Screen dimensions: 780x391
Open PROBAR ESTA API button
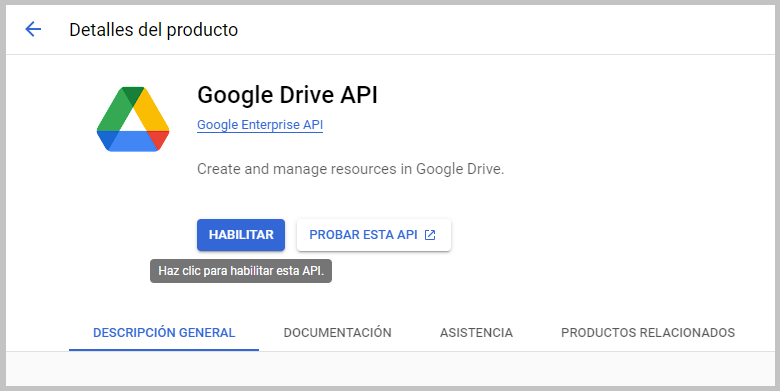374,235
